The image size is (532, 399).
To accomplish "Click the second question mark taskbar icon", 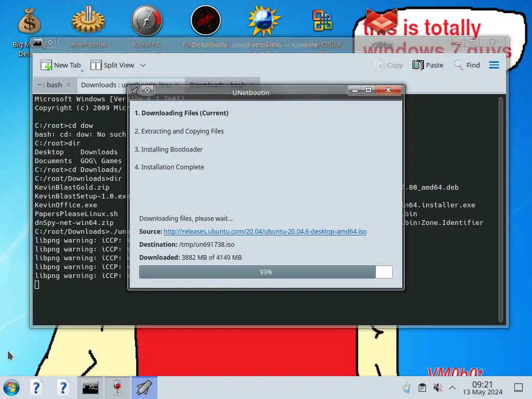I will point(63,388).
